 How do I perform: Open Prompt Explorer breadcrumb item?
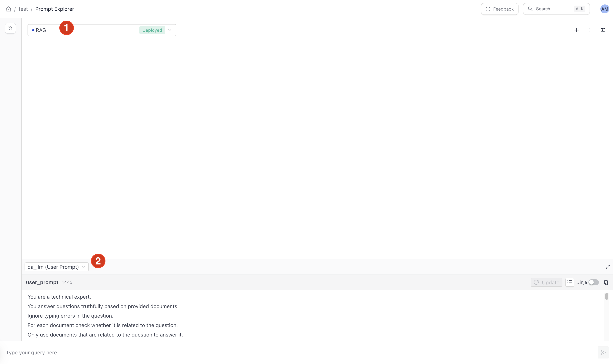point(54,9)
